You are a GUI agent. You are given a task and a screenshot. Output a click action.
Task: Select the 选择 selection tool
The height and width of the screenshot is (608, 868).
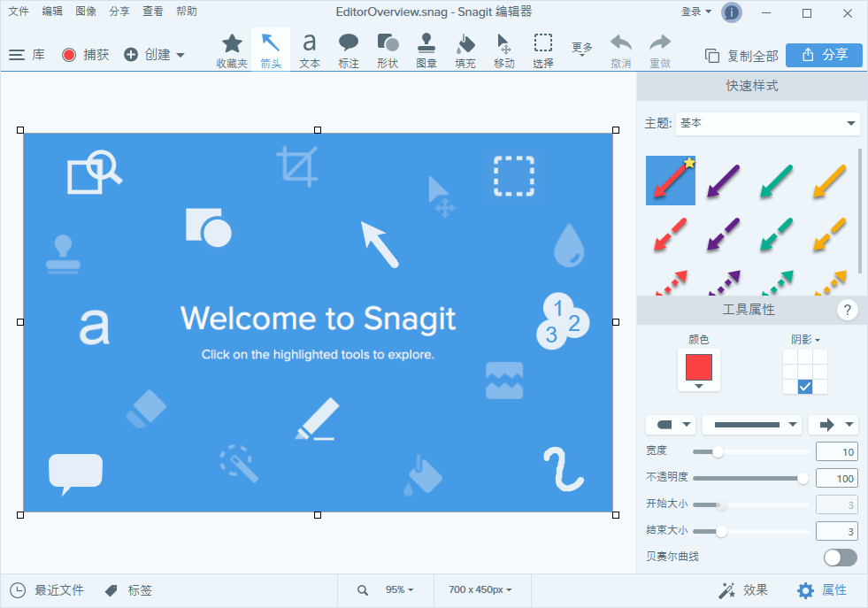coord(543,50)
